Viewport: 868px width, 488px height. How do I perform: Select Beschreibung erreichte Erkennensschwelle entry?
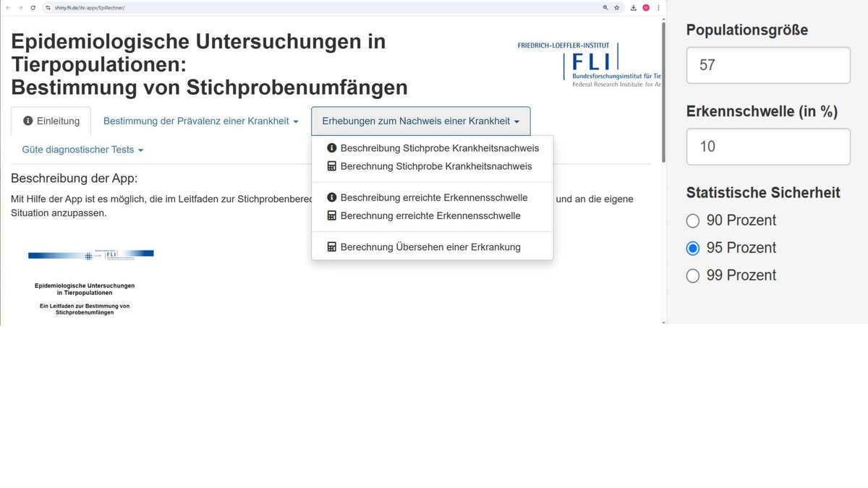pos(433,197)
